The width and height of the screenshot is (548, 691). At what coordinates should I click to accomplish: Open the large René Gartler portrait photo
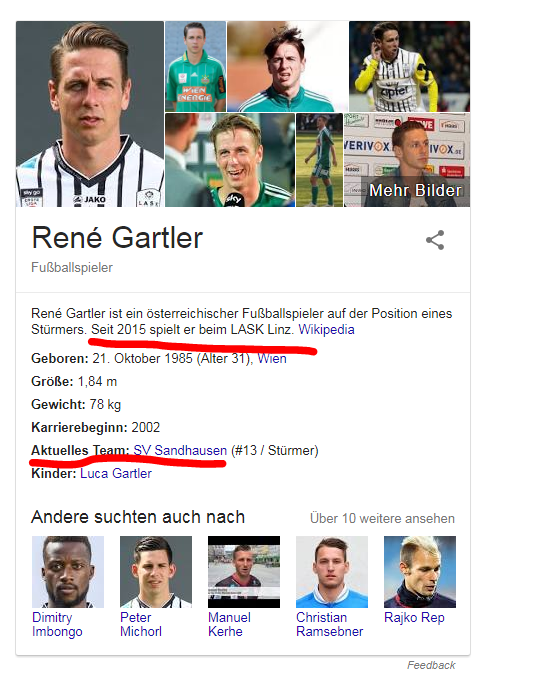tap(90, 114)
